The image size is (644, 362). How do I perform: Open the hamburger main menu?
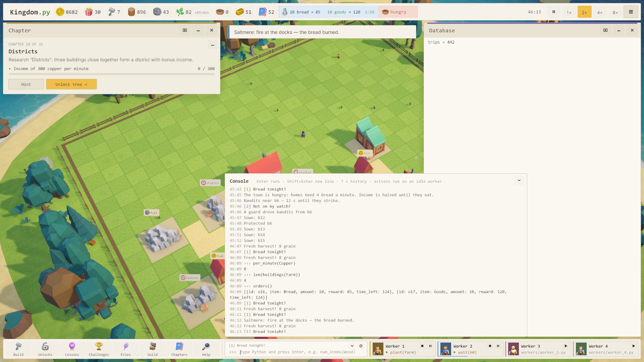click(x=631, y=12)
